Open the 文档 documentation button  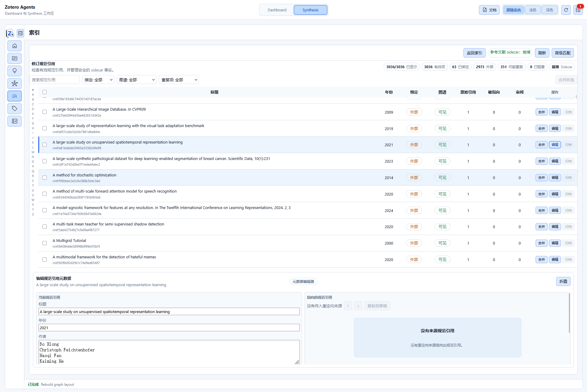[489, 10]
